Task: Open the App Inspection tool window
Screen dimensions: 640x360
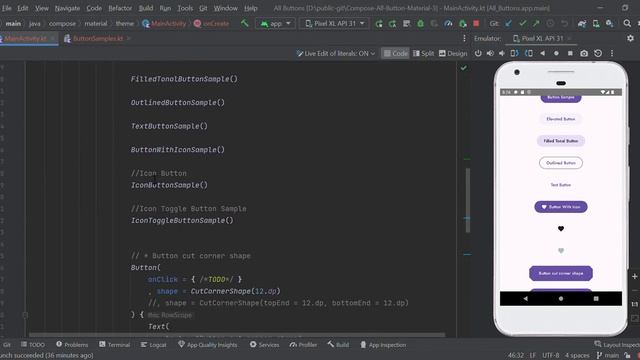Action: point(383,345)
